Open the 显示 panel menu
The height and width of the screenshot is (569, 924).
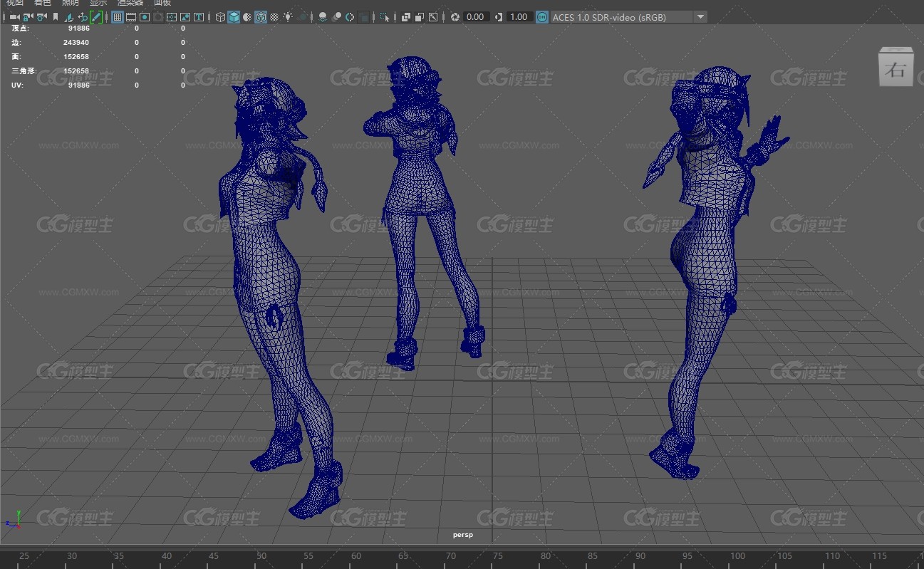(98, 3)
